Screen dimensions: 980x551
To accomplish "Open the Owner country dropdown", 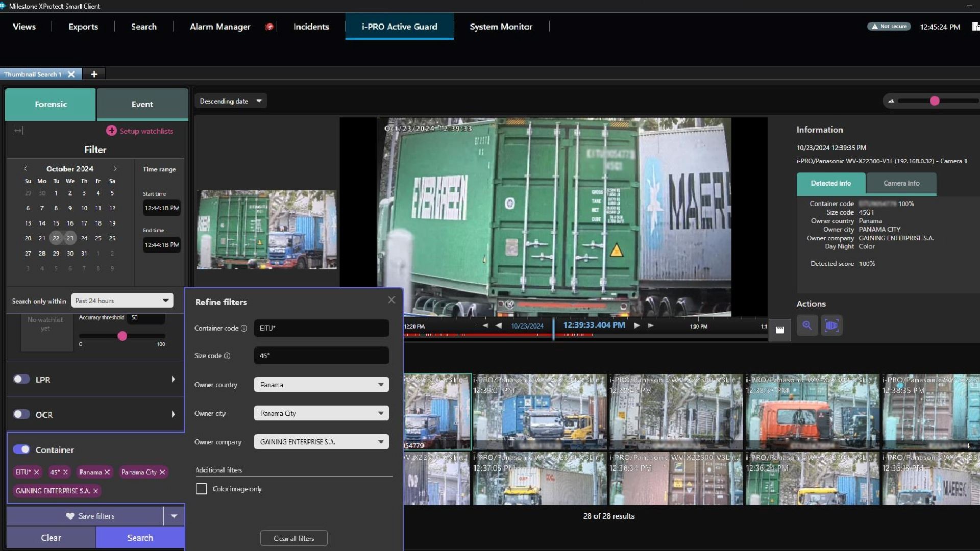I will [322, 385].
